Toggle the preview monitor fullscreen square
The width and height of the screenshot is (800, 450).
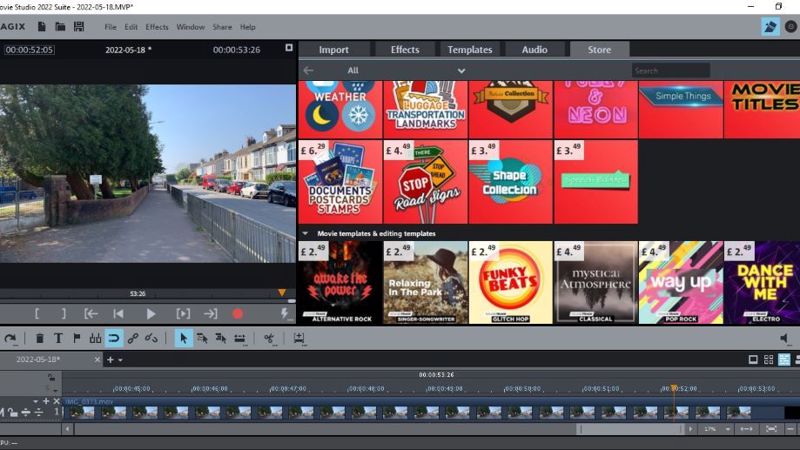click(x=289, y=47)
